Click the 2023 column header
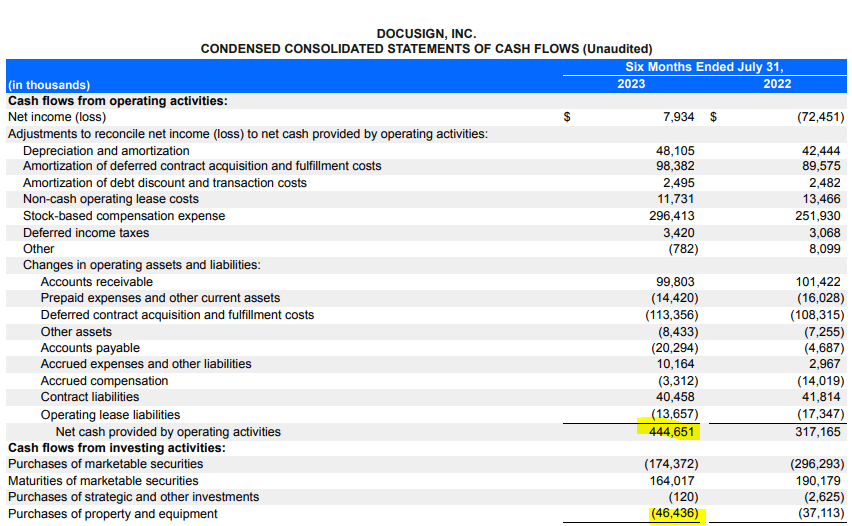852x526 pixels. coord(631,84)
